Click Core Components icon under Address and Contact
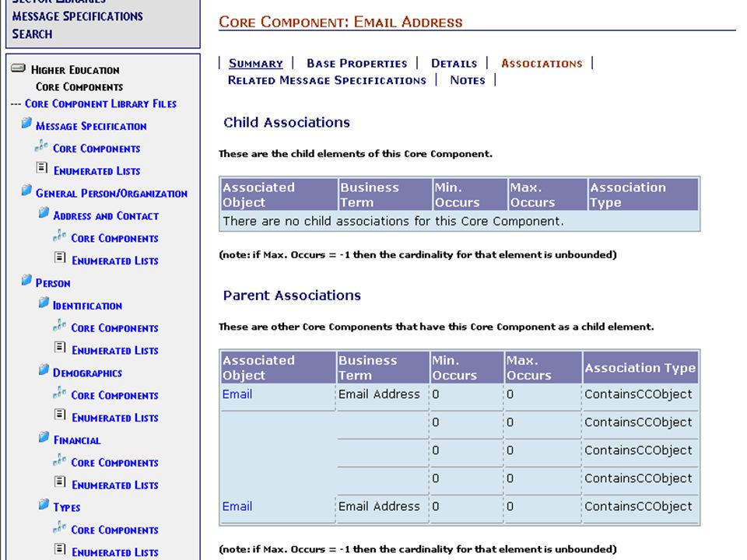Image resolution: width=747 pixels, height=560 pixels. (x=60, y=235)
